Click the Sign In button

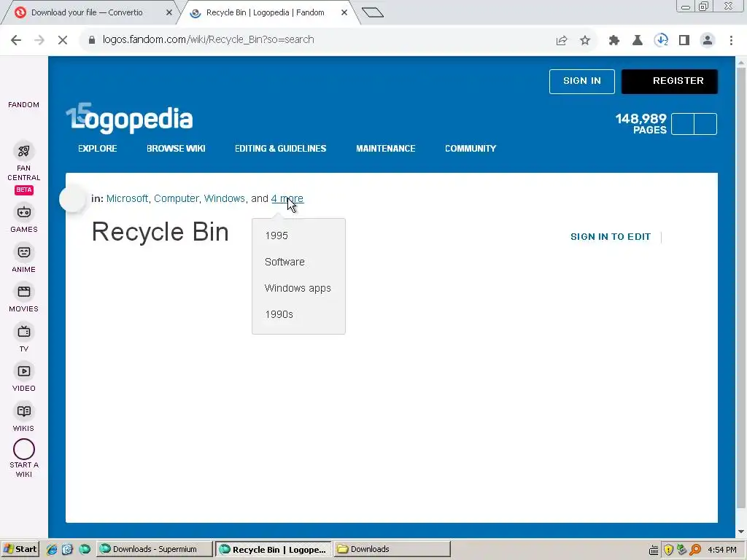click(x=581, y=82)
